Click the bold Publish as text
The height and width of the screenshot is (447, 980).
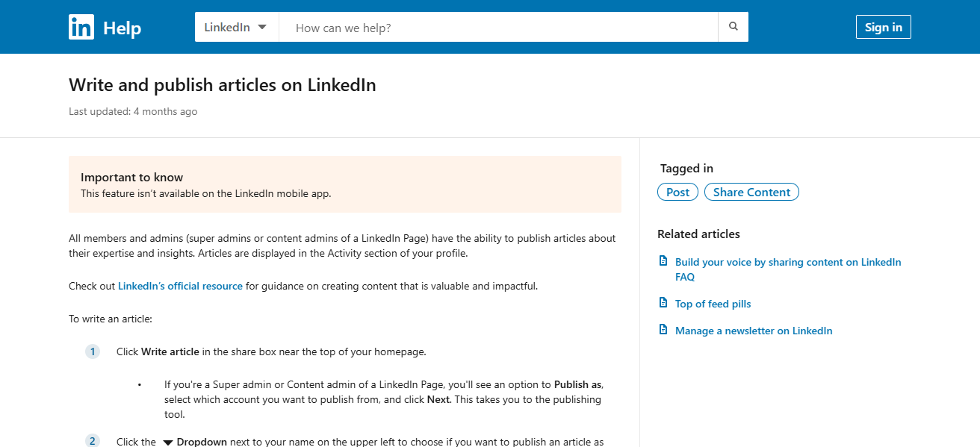coord(577,384)
